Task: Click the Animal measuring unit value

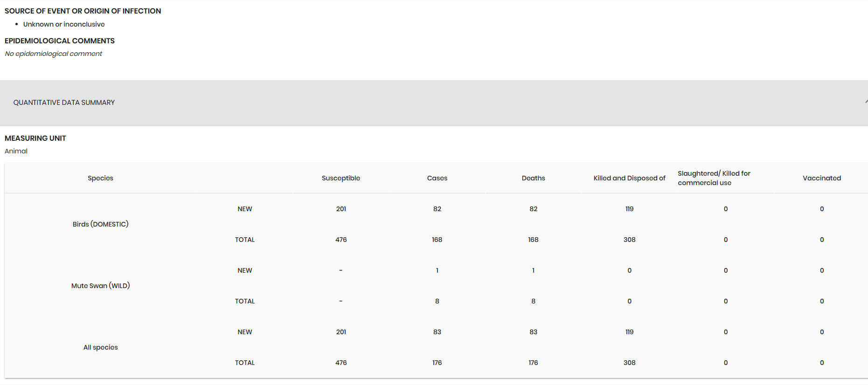Action: coord(16,151)
